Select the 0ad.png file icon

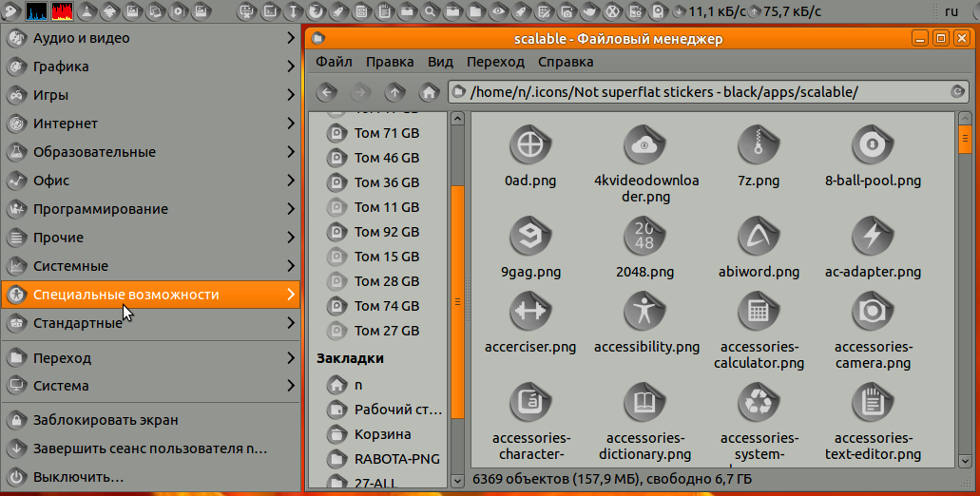(x=530, y=145)
